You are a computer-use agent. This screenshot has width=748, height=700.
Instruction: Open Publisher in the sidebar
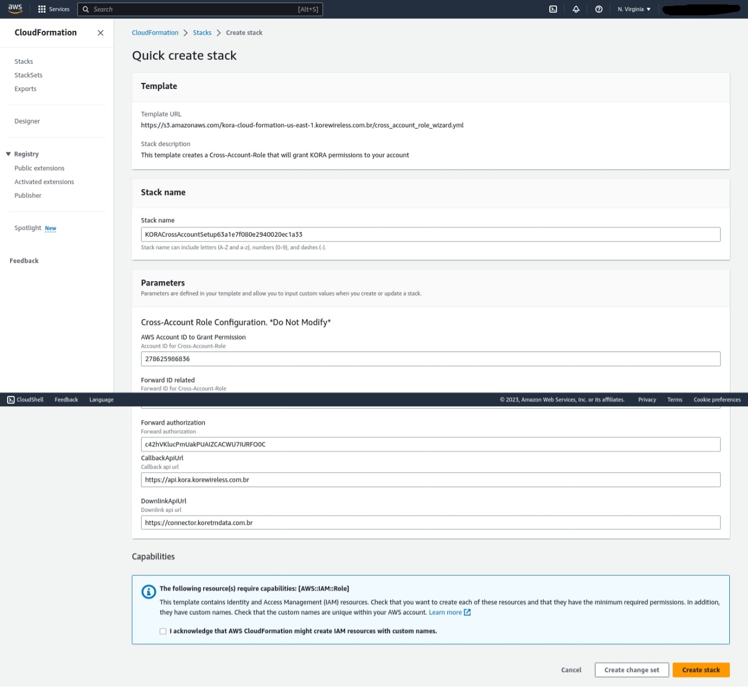tap(28, 196)
